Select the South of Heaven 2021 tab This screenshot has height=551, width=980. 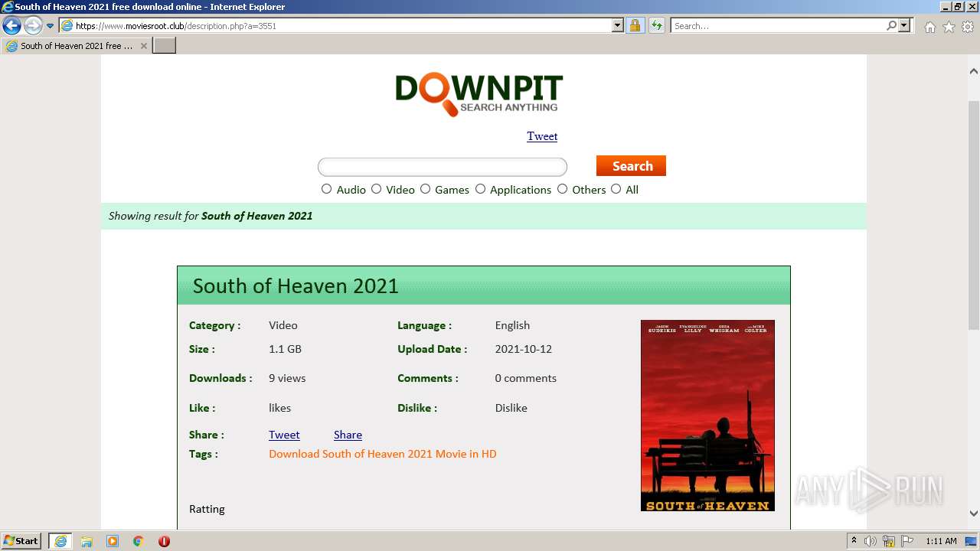click(77, 46)
